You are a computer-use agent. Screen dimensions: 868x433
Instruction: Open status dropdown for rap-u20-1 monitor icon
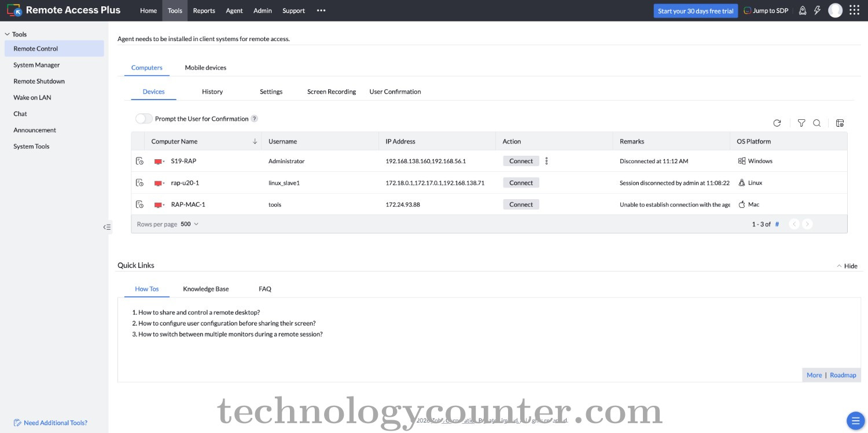(164, 184)
